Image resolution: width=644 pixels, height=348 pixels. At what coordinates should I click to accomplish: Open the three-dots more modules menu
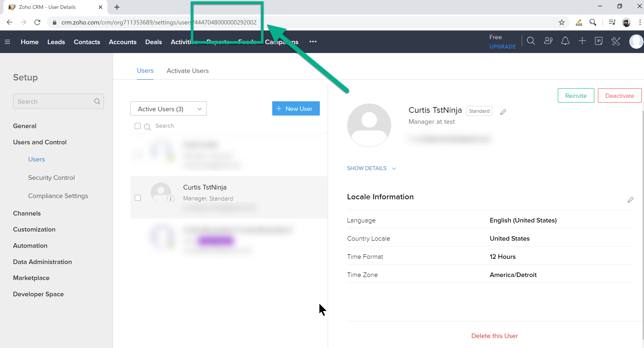pyautogui.click(x=313, y=42)
